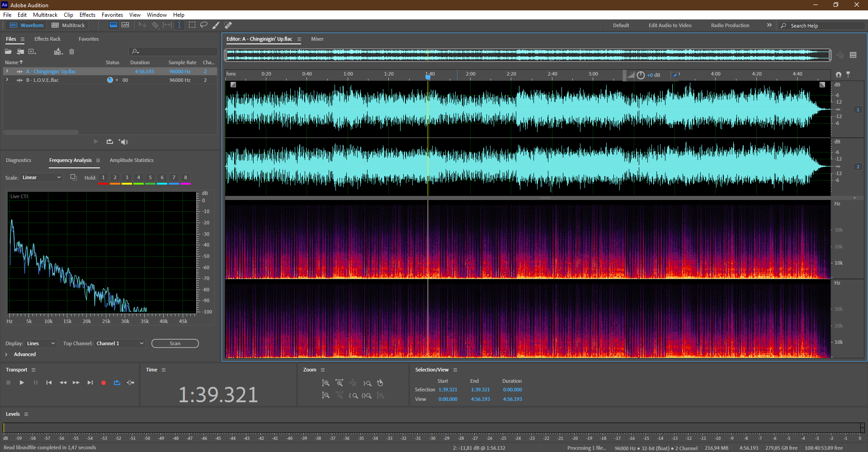The width and height of the screenshot is (868, 452).
Task: Switch to Multitrack editor view
Action: (x=68, y=25)
